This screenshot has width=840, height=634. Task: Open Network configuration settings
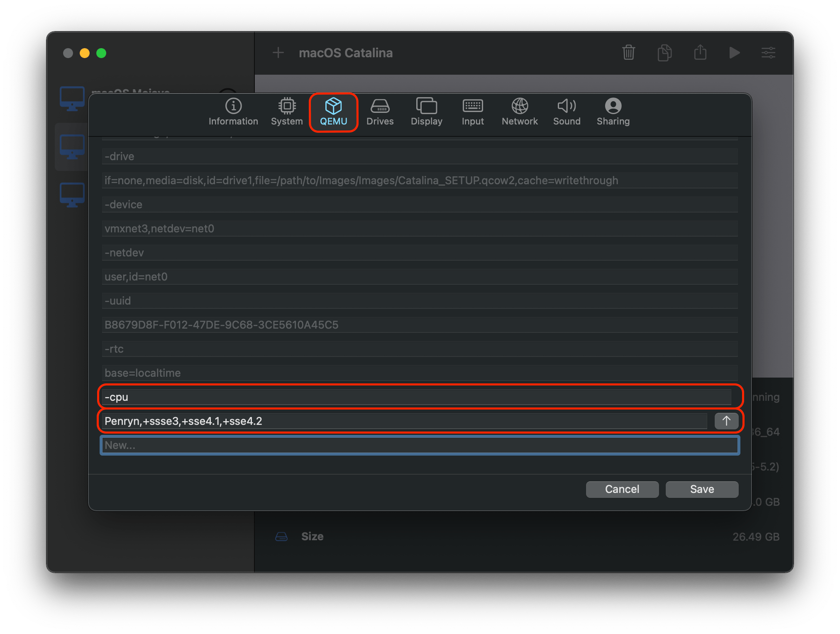tap(520, 112)
